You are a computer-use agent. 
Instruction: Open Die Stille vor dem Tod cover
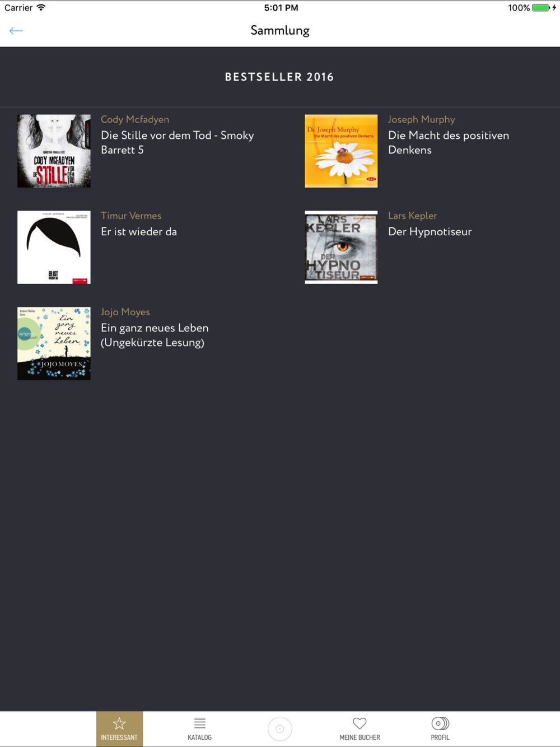[x=54, y=151]
